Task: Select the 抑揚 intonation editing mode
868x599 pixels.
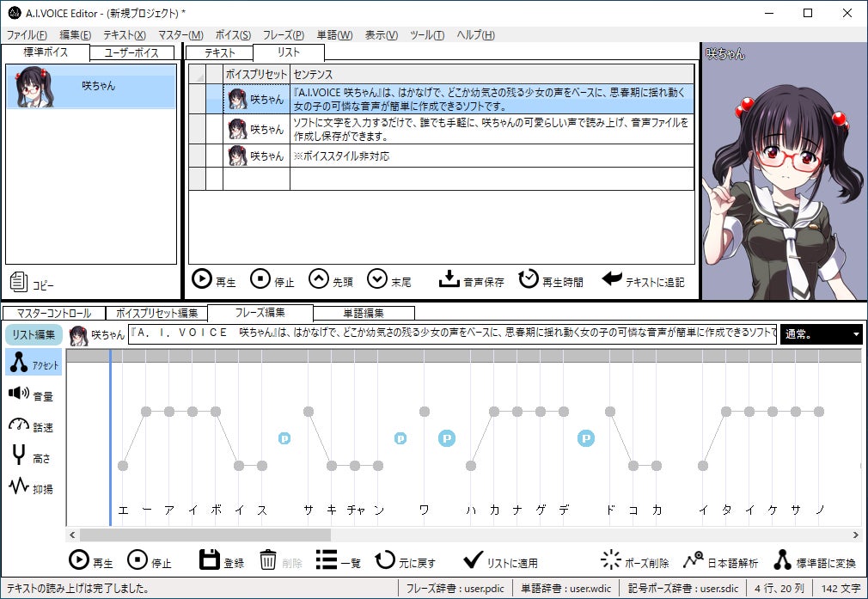Action: pyautogui.click(x=31, y=487)
